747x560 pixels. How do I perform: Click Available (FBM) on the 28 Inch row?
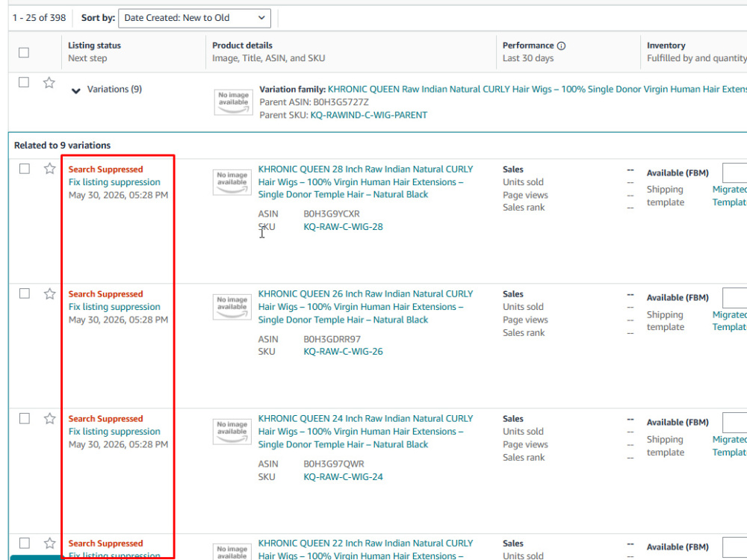pos(678,173)
